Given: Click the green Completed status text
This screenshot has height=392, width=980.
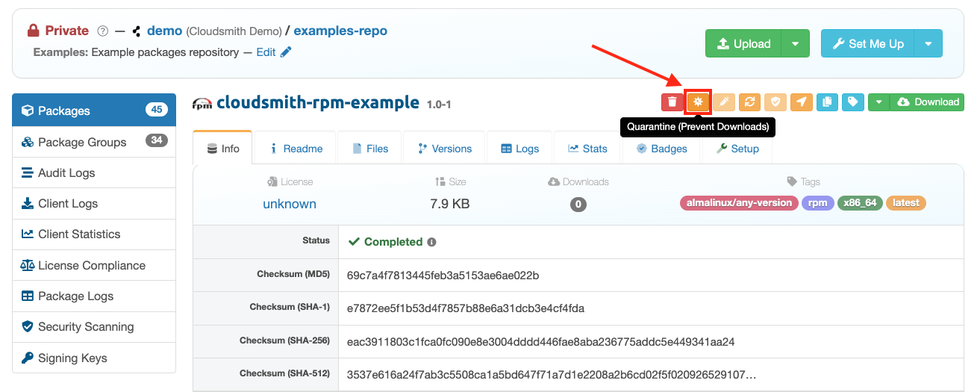Looking at the screenshot, I should point(393,242).
